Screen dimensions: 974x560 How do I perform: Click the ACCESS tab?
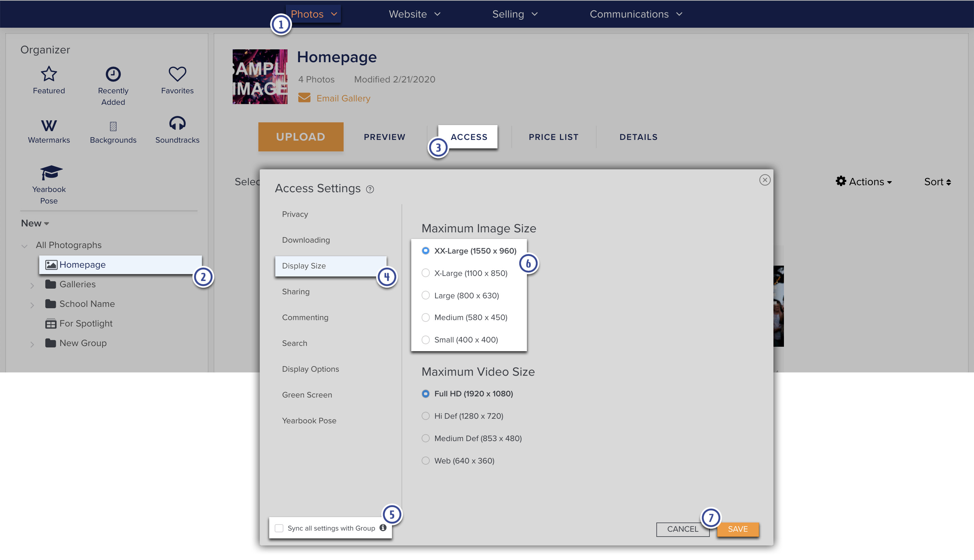point(468,137)
